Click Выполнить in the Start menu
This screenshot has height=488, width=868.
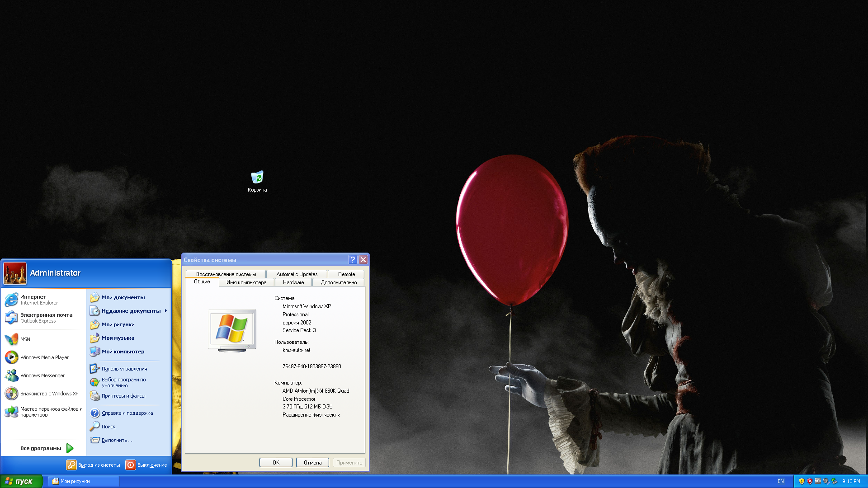click(x=118, y=439)
